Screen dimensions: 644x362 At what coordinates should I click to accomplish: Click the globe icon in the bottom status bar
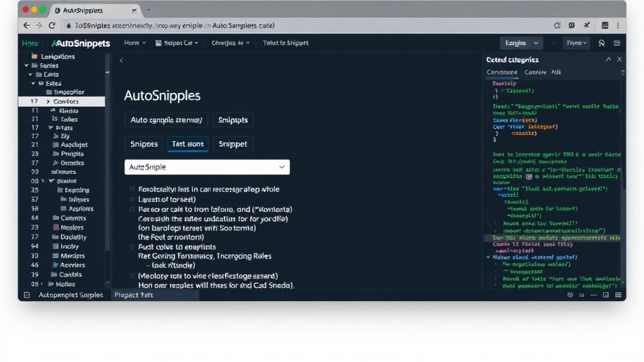coord(570,295)
